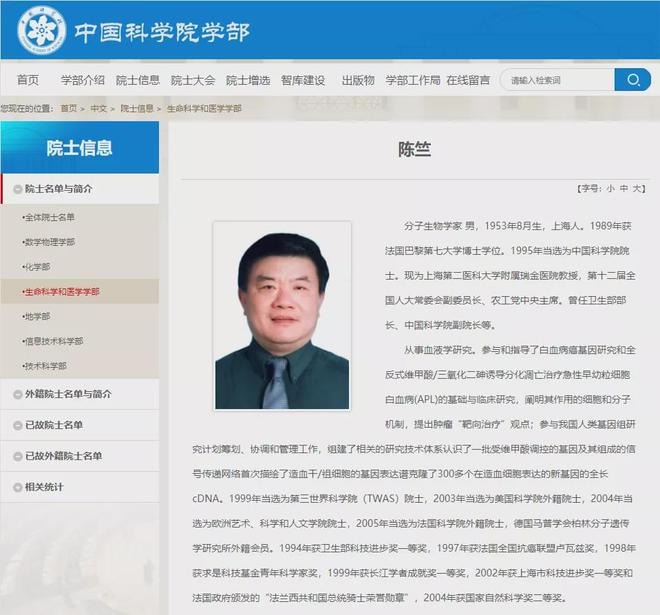
Task: Click the search keyword input field
Action: click(557, 80)
